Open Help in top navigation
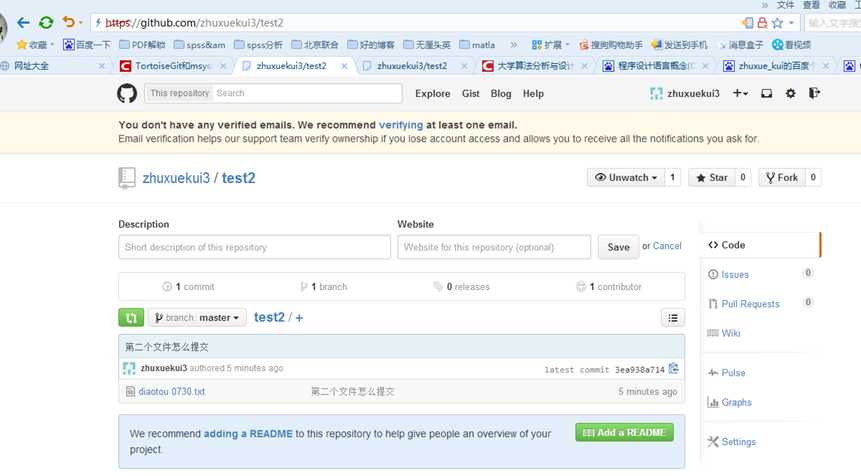This screenshot has height=476, width=861. click(x=533, y=94)
